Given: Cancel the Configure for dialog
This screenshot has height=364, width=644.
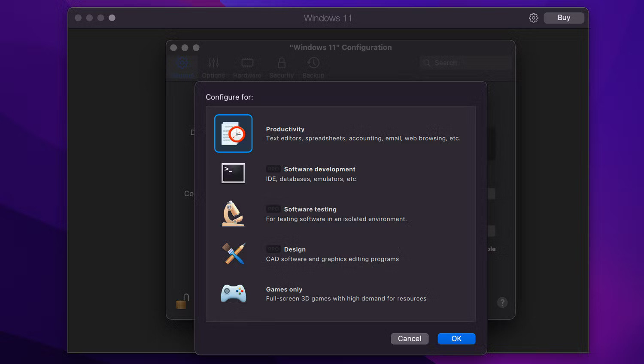Looking at the screenshot, I should click(409, 339).
